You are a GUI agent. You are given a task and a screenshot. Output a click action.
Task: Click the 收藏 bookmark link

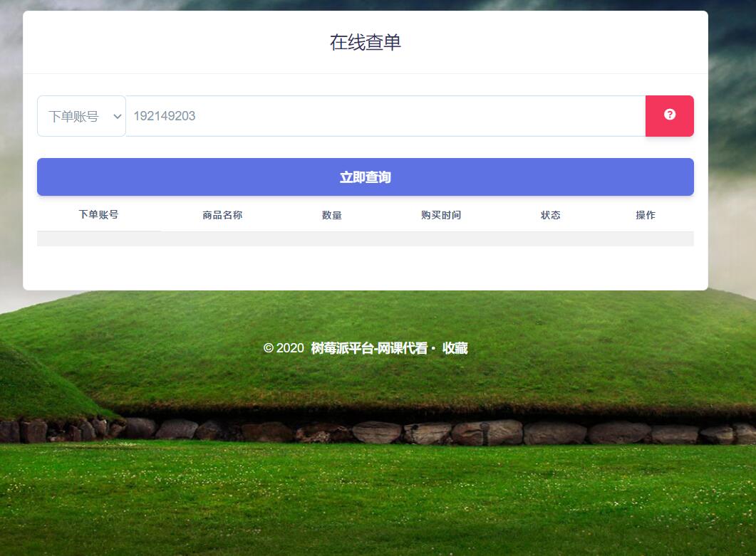point(456,349)
